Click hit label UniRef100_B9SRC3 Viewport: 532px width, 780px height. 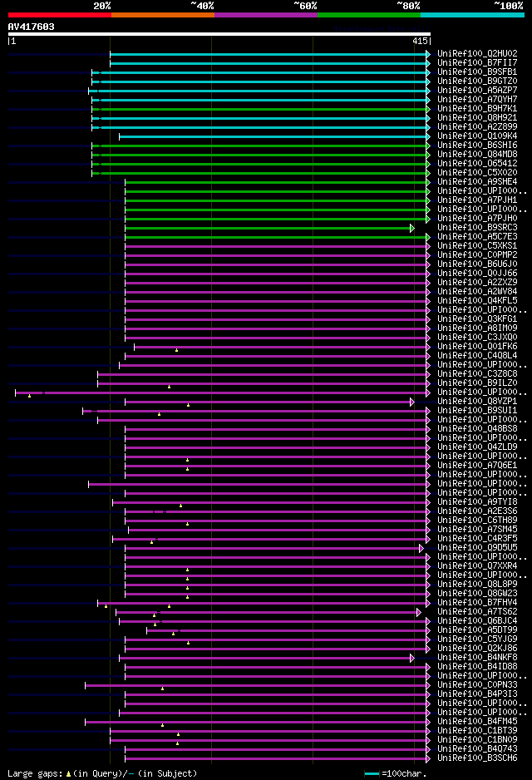[x=477, y=227]
